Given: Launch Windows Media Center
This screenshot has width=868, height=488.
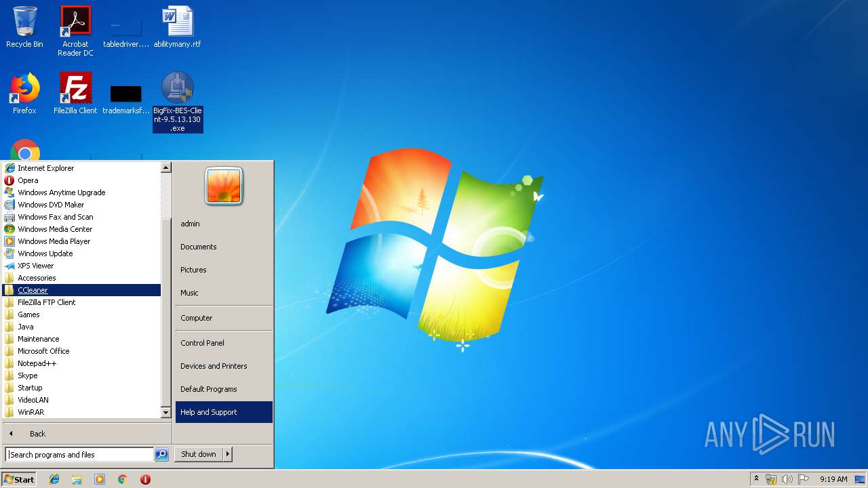Looking at the screenshot, I should pos(81,229).
